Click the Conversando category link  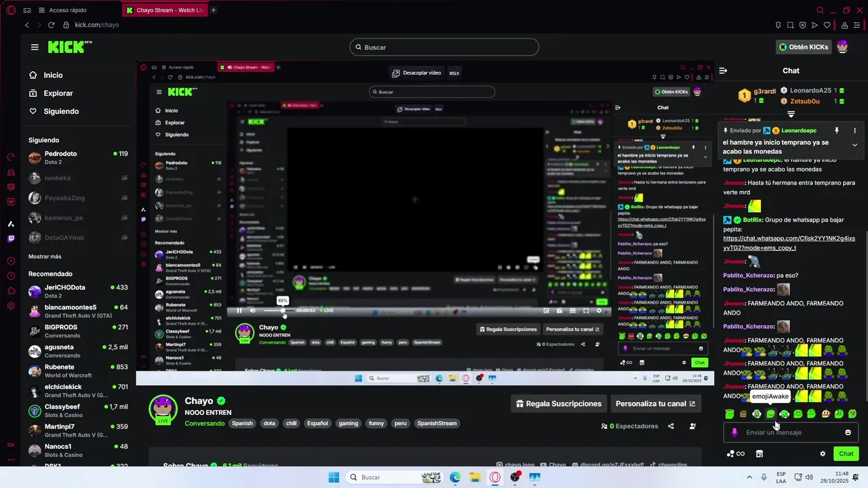click(x=205, y=423)
